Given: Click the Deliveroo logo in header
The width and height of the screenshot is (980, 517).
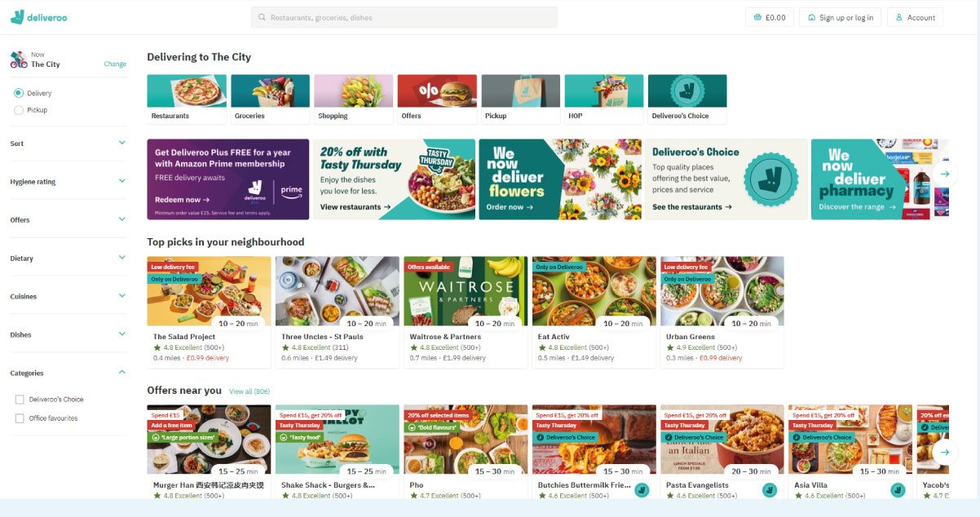Looking at the screenshot, I should coord(38,16).
